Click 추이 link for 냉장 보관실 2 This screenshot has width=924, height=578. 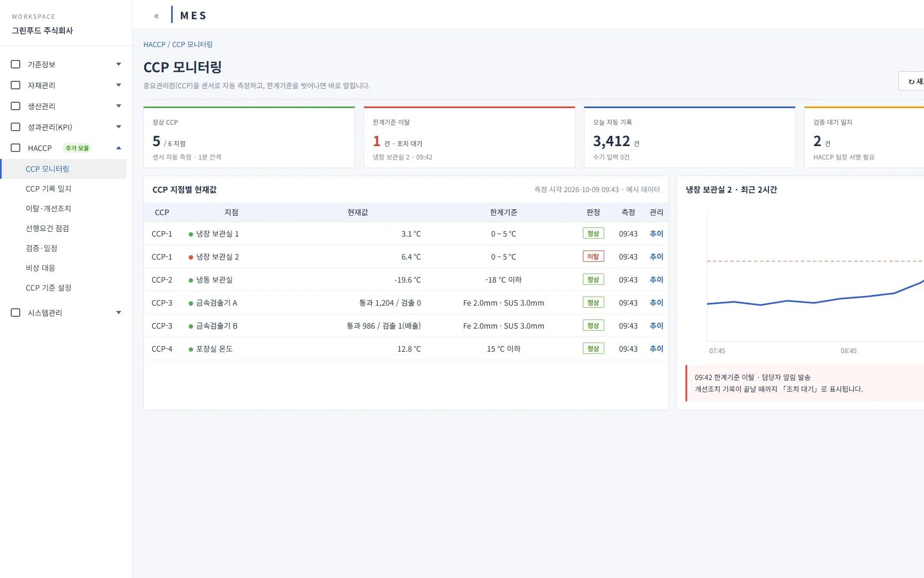tap(656, 257)
